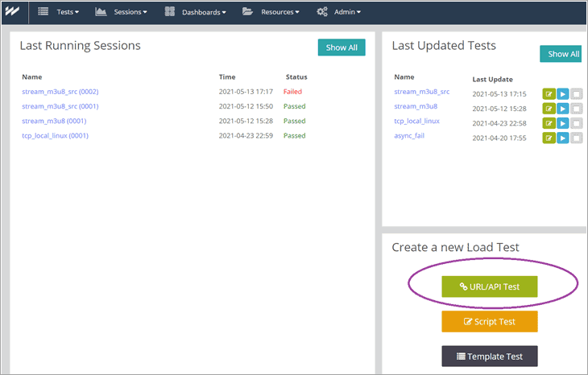This screenshot has height=375, width=588.
Task: Open the Resources menu
Action: [x=271, y=12]
